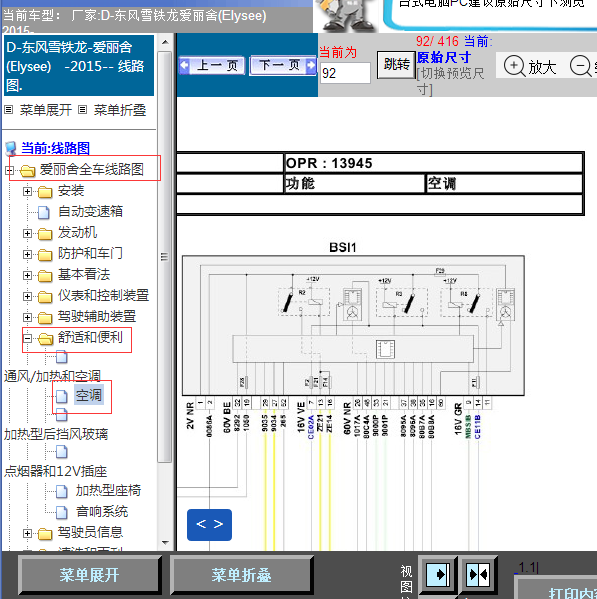The image size is (597, 599).
Task: Expand the 驾驶辅助装置 folder node
Action: [x=27, y=317]
